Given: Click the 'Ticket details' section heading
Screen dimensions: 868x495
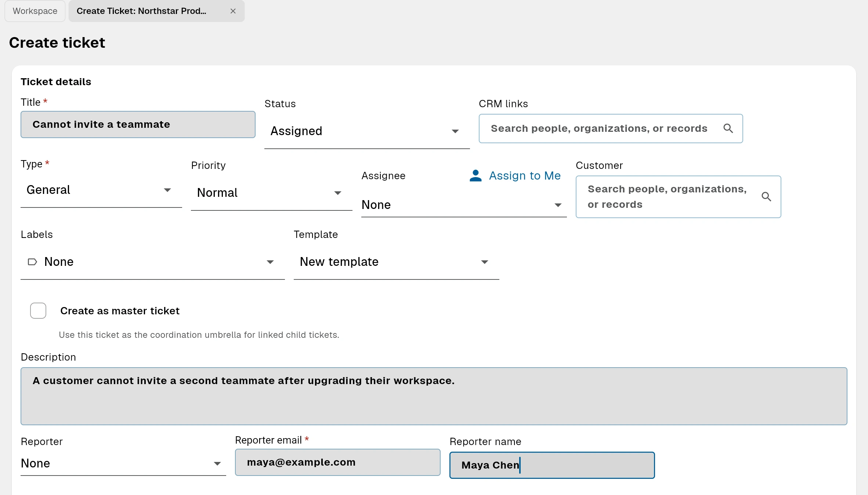Looking at the screenshot, I should coord(56,82).
